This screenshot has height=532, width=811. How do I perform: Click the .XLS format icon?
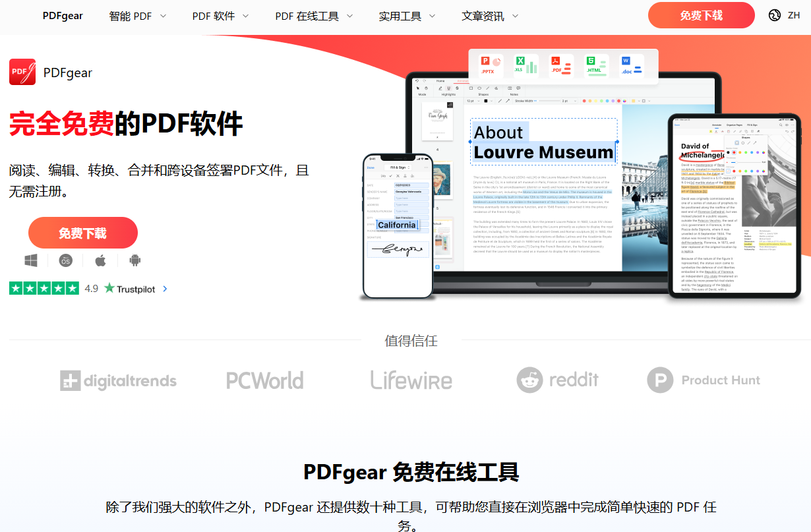(x=526, y=66)
